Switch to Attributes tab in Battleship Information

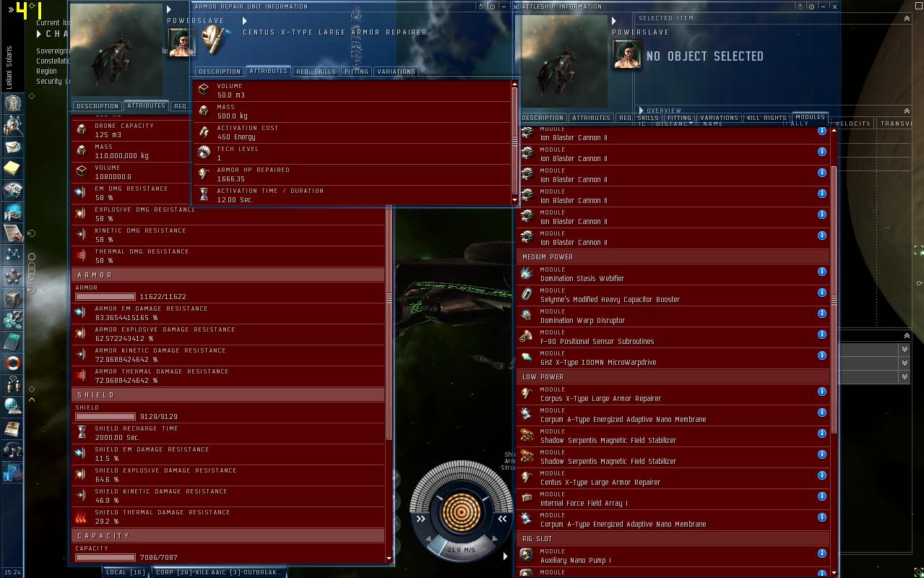click(591, 118)
